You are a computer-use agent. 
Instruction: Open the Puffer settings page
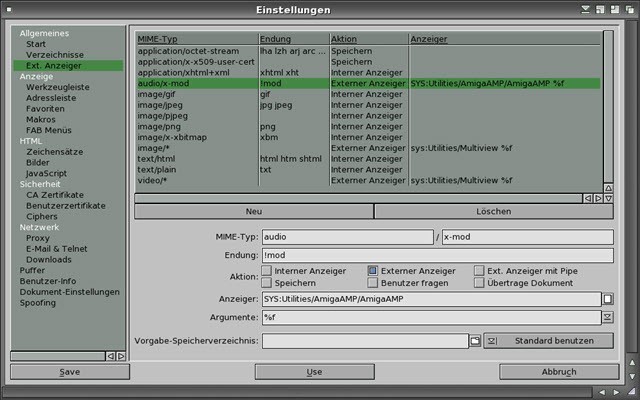point(32,270)
